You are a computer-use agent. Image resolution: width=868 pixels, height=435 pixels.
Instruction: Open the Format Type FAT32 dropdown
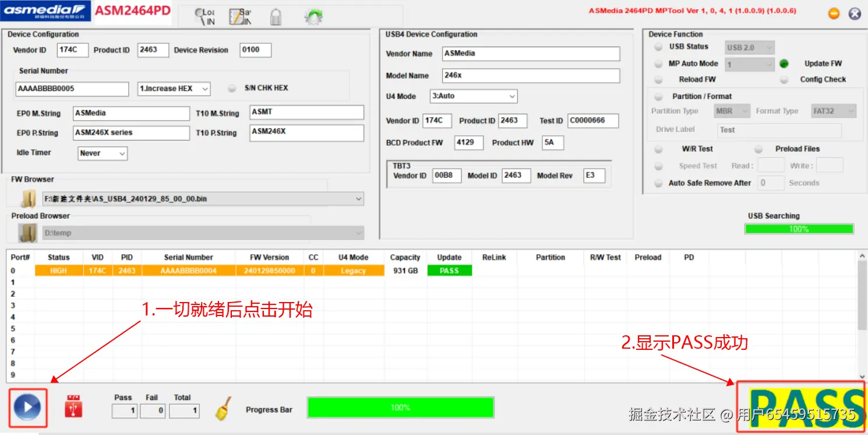coord(834,111)
